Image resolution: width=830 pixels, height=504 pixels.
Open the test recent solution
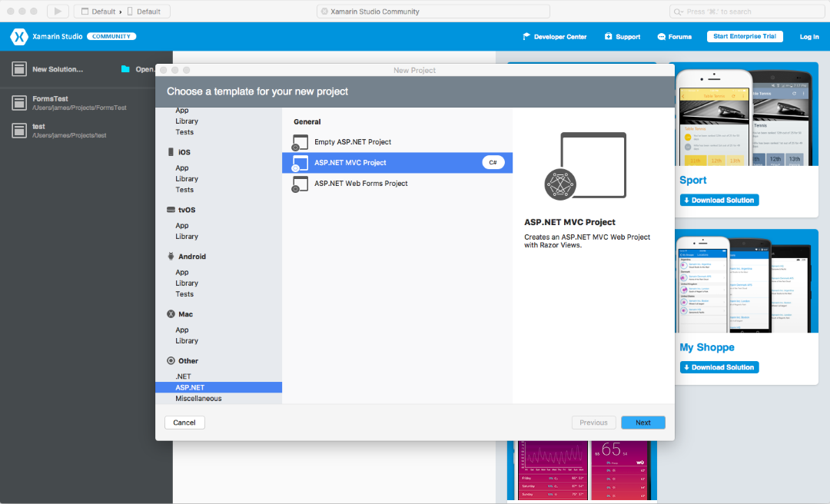86,131
